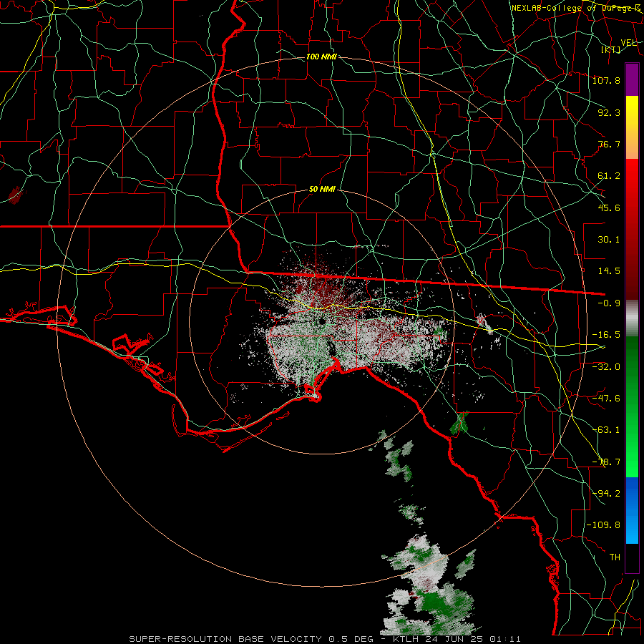Select the 107.8 velocity scale value
644x644 pixels.
[x=606, y=80]
